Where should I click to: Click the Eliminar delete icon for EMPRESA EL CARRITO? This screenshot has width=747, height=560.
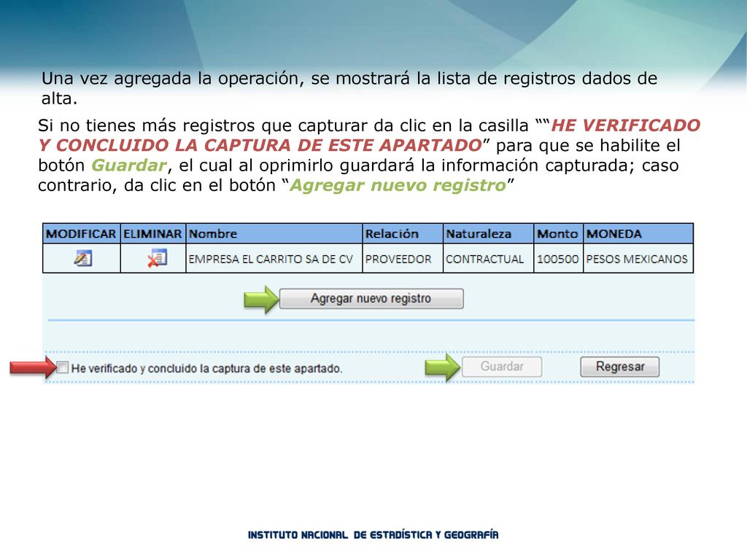(x=157, y=258)
